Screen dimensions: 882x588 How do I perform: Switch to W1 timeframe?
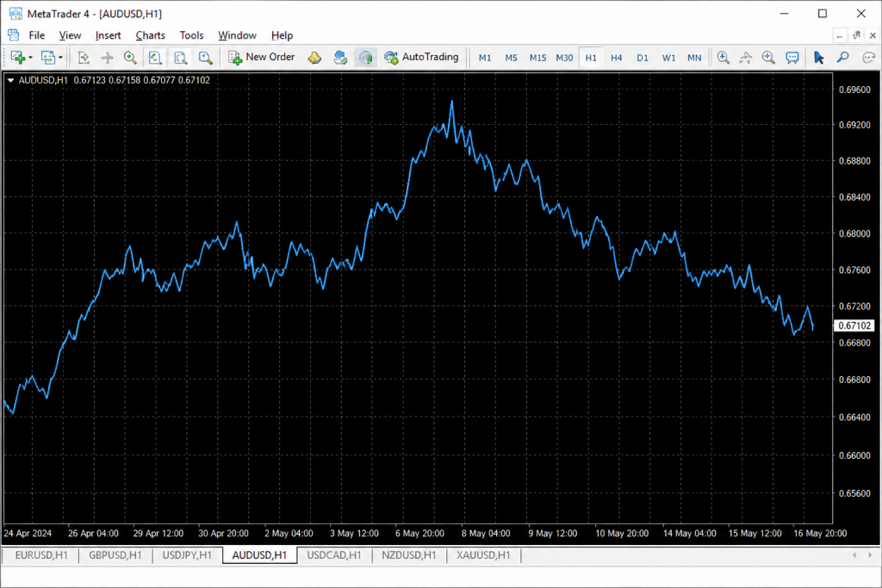pos(668,58)
